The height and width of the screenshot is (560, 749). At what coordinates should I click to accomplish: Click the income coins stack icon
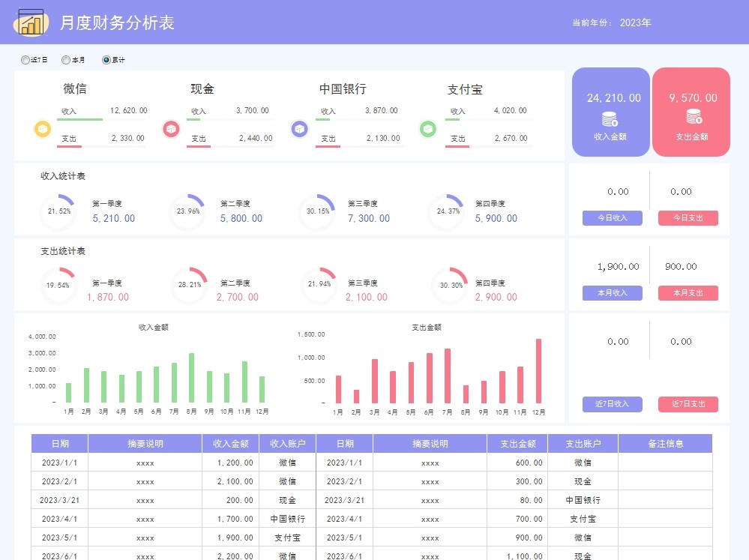(x=610, y=118)
